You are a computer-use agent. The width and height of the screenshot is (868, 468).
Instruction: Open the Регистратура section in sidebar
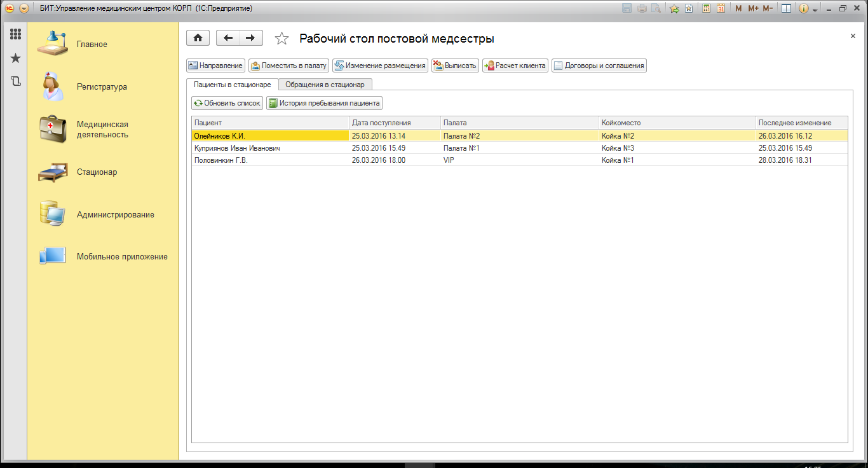click(x=102, y=87)
